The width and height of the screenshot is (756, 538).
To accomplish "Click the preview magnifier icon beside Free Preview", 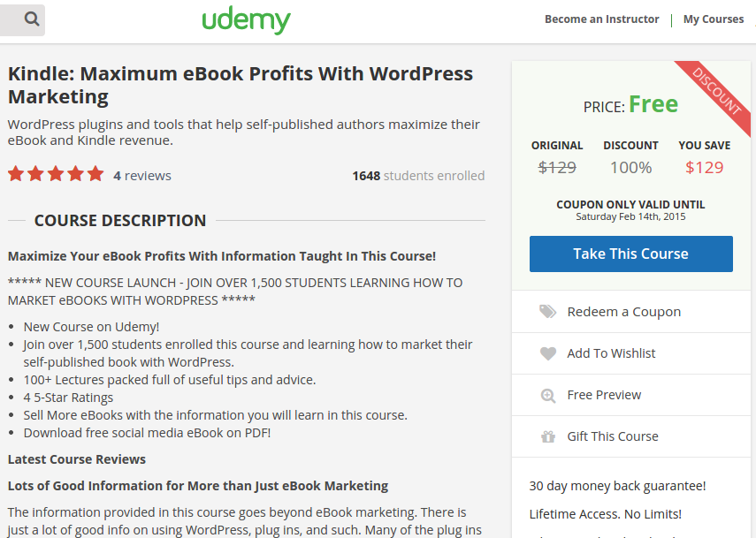I will (x=546, y=394).
